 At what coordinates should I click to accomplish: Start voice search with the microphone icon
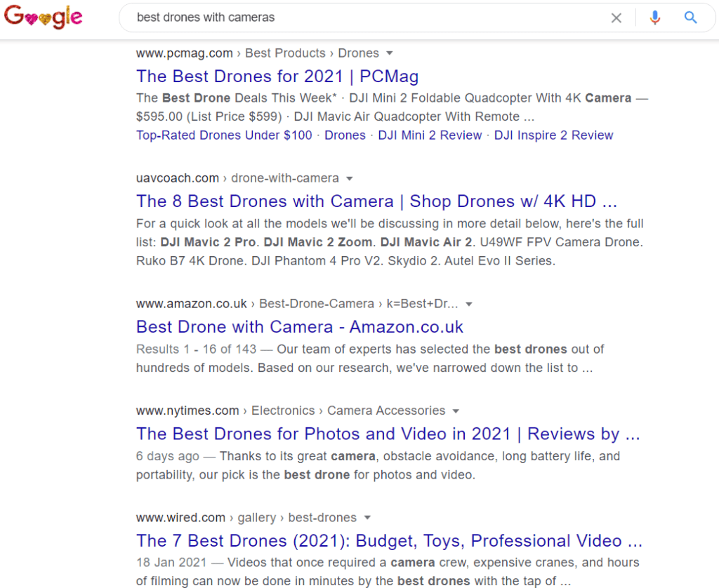pyautogui.click(x=655, y=18)
